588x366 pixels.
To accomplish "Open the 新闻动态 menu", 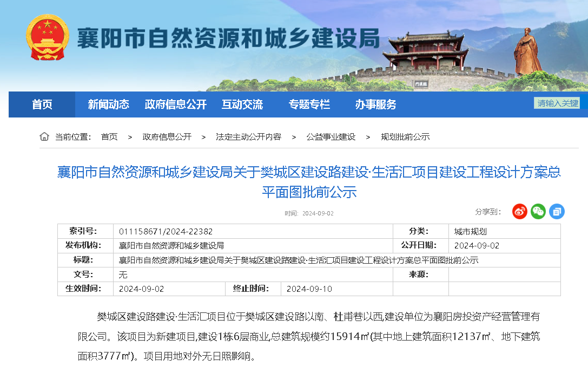I will coord(108,104).
